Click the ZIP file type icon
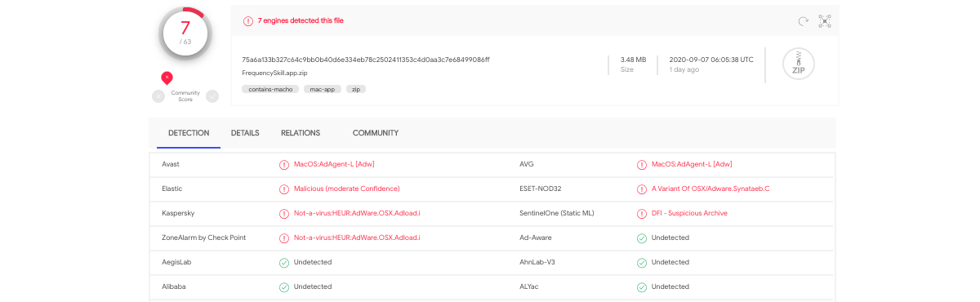 pyautogui.click(x=799, y=64)
